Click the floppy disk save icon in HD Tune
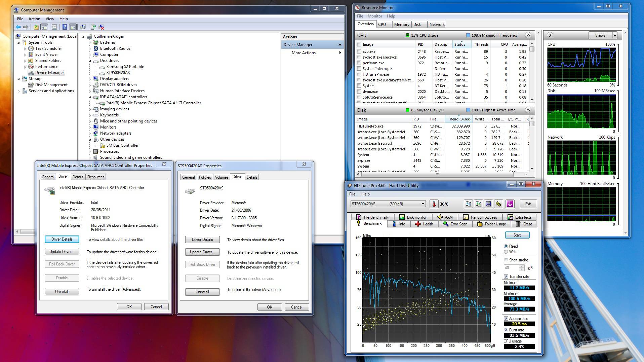 click(x=488, y=204)
